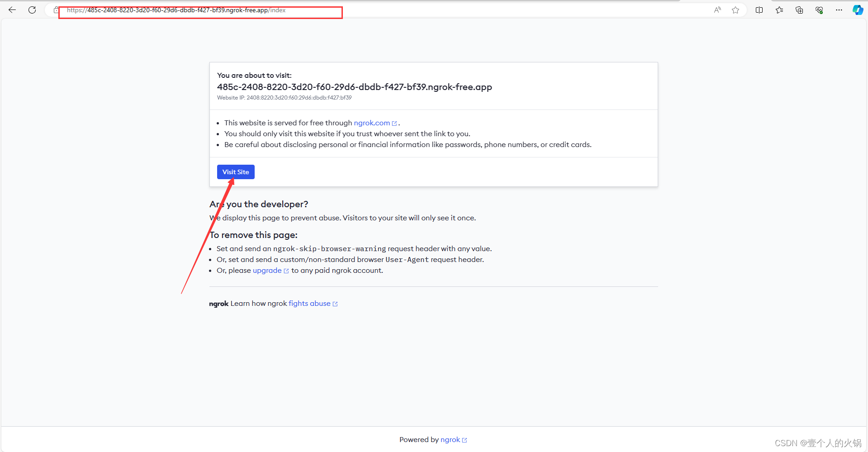Click the bold ngrok logo near 'Learn how'
Image resolution: width=868 pixels, height=452 pixels.
pos(219,304)
